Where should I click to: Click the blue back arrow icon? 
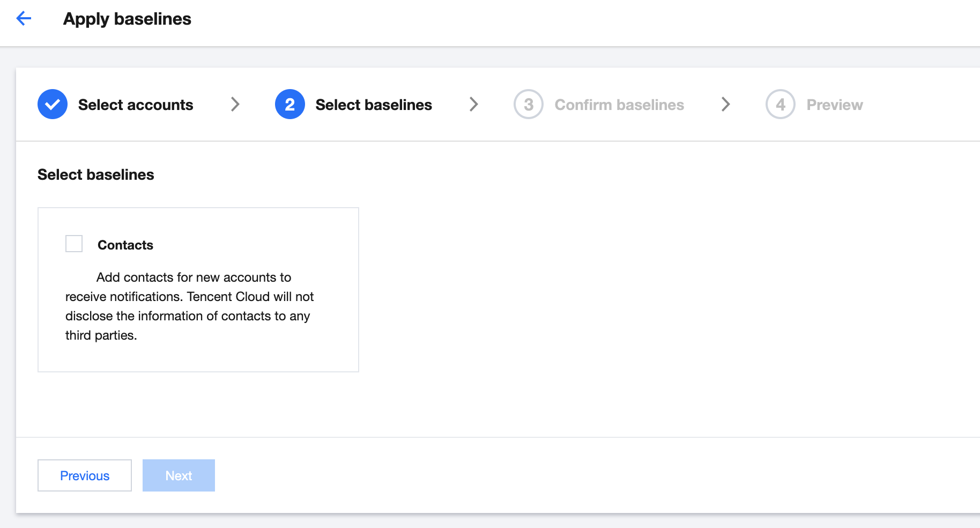coord(24,19)
